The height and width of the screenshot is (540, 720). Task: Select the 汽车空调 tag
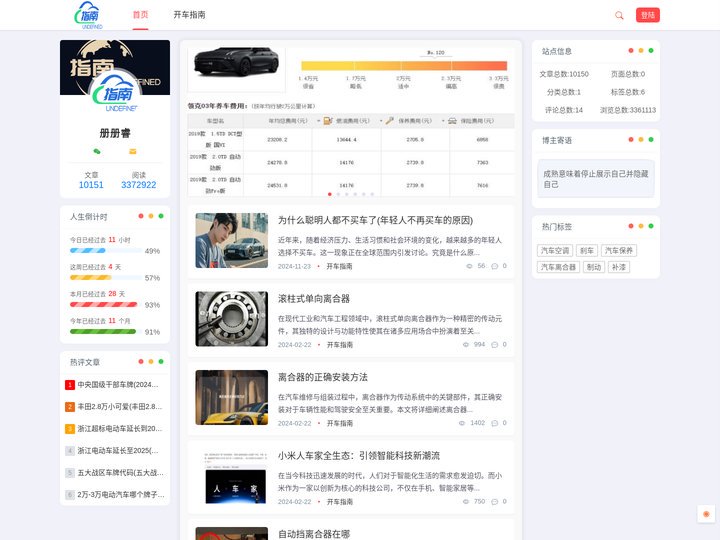click(555, 250)
